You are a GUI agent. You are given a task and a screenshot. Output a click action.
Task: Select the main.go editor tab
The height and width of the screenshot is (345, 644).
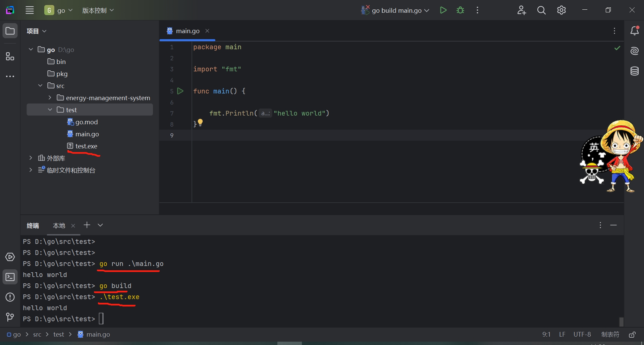187,31
